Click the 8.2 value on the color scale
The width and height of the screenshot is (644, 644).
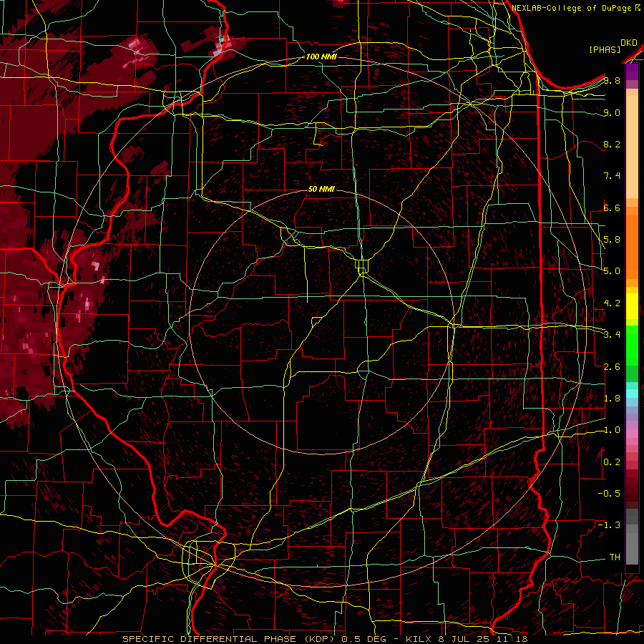pyautogui.click(x=612, y=144)
